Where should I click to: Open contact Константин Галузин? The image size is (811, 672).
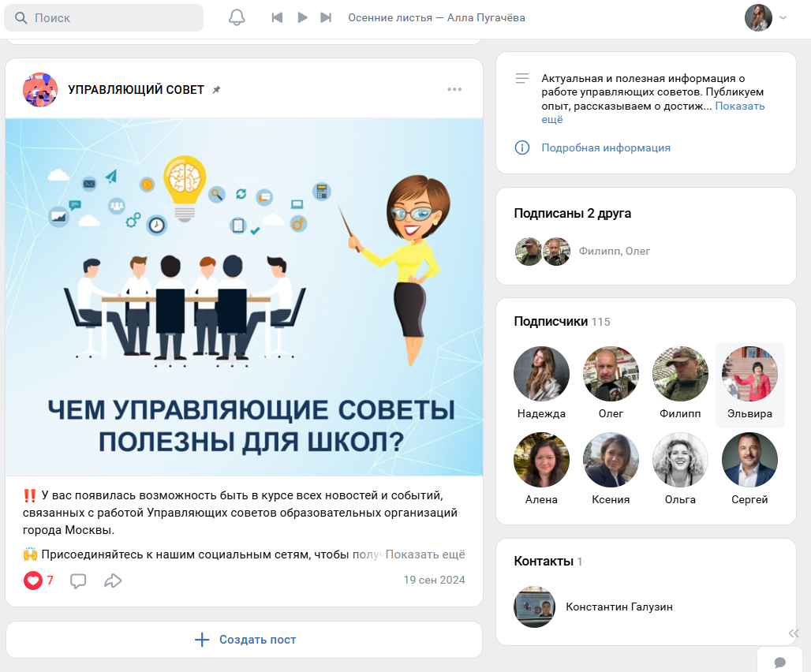click(x=619, y=607)
